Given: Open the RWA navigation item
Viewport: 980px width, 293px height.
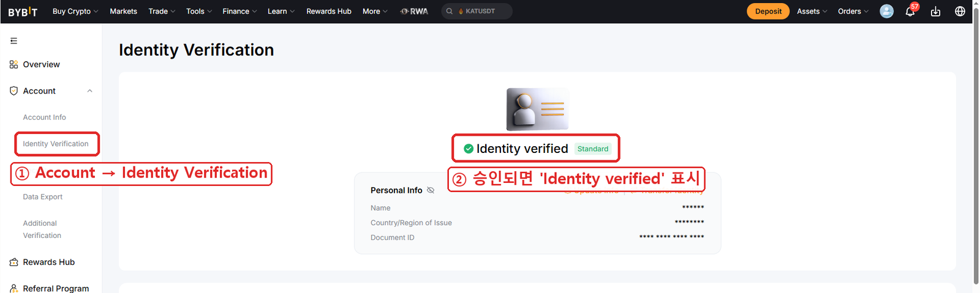Looking at the screenshot, I should (414, 11).
